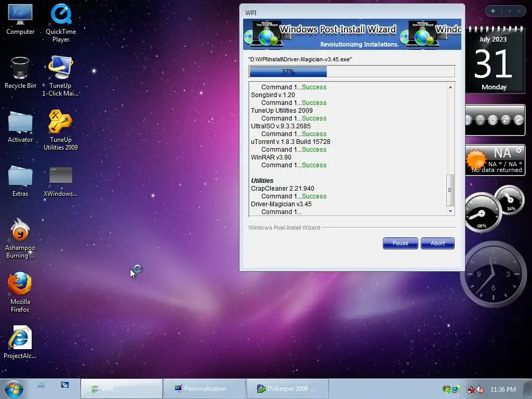The image size is (532, 399).
Task: Click the Windows Start orb
Action: [14, 389]
